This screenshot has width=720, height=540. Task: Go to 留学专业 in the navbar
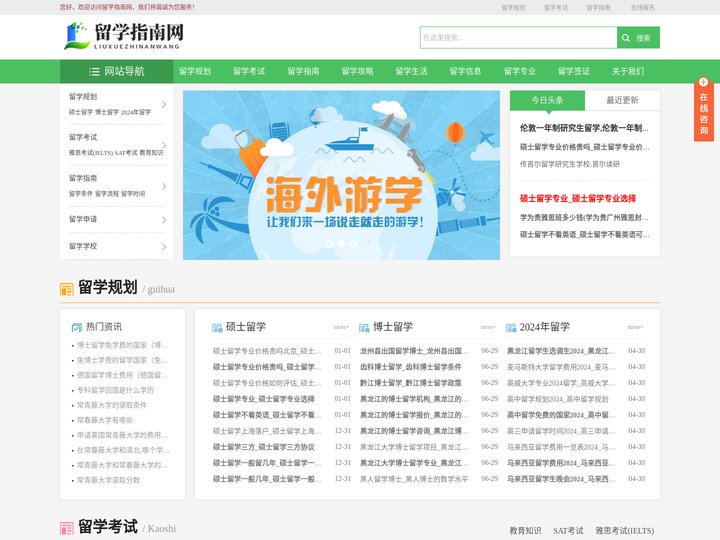[520, 71]
